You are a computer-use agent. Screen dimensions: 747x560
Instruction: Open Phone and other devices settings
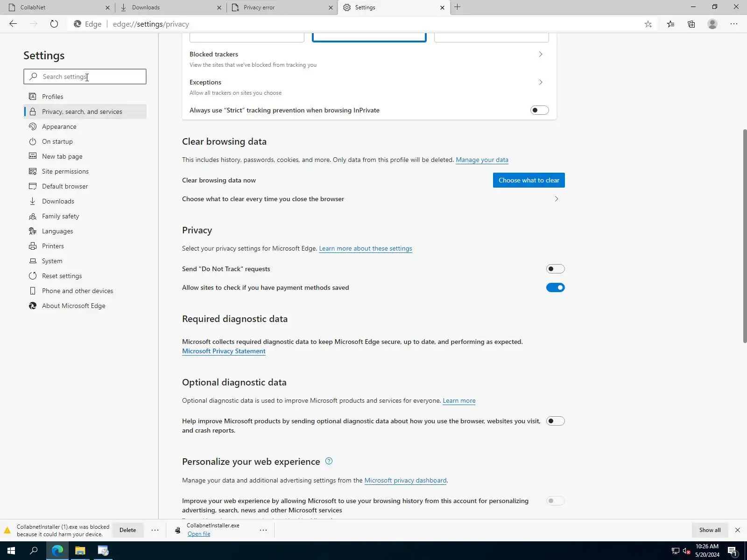tap(85, 291)
